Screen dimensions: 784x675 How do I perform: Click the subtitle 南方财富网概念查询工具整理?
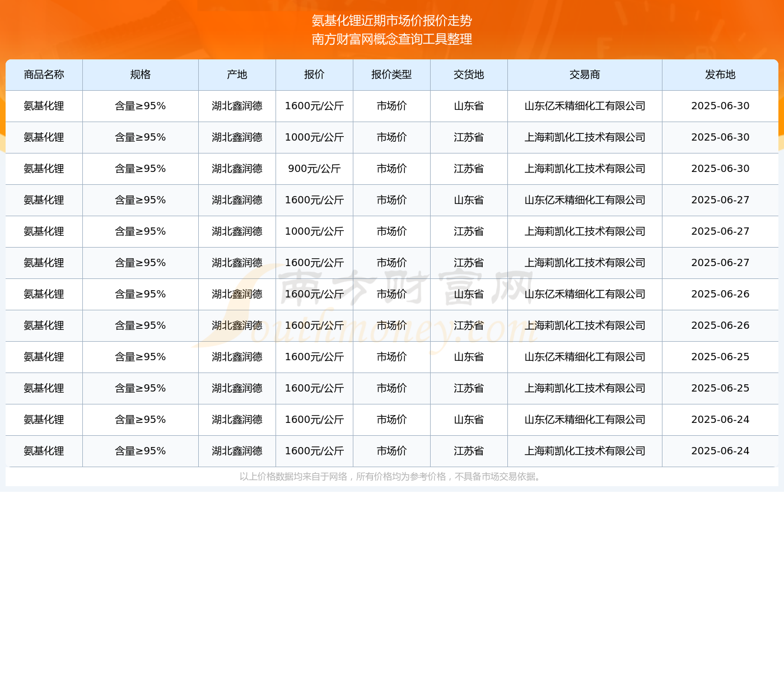(x=392, y=39)
